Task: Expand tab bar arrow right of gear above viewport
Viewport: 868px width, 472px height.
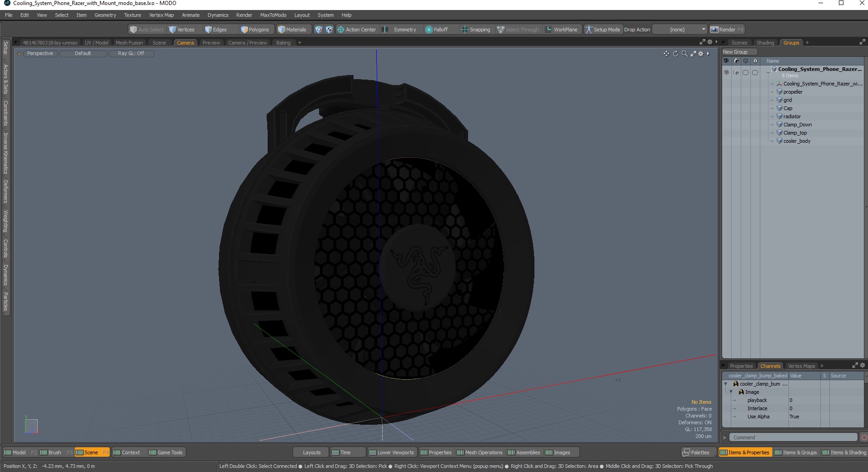Action: click(x=717, y=42)
